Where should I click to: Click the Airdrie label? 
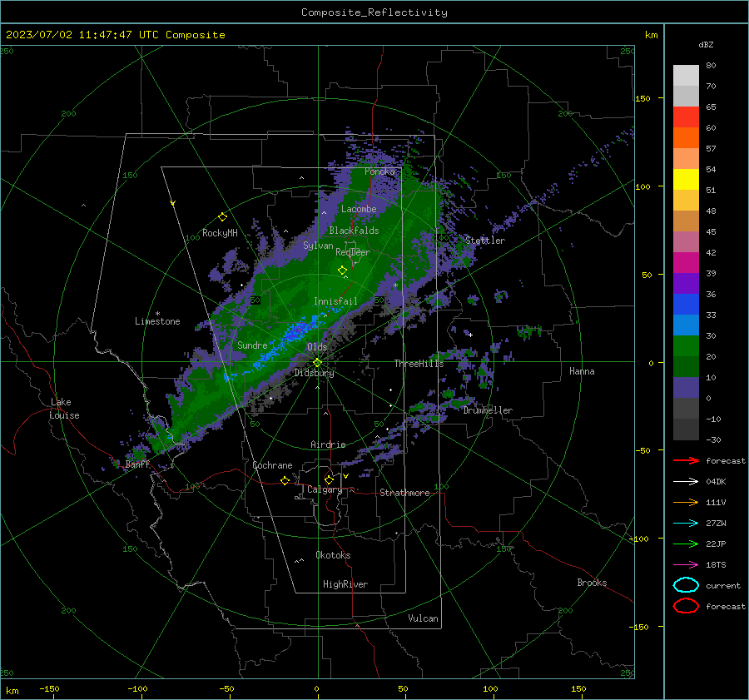point(328,444)
